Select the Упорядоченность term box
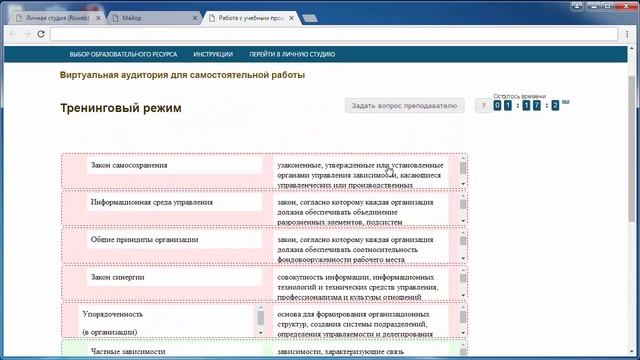640x360 pixels. point(167,322)
